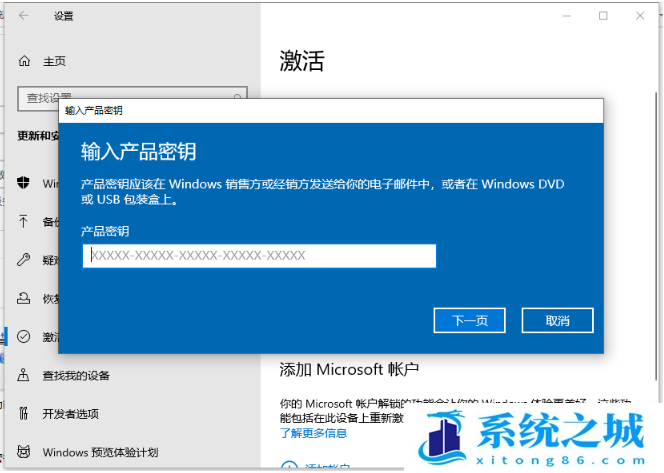Click the 产品密钥 field label
Viewport: 664px width, 473px height.
click(105, 231)
